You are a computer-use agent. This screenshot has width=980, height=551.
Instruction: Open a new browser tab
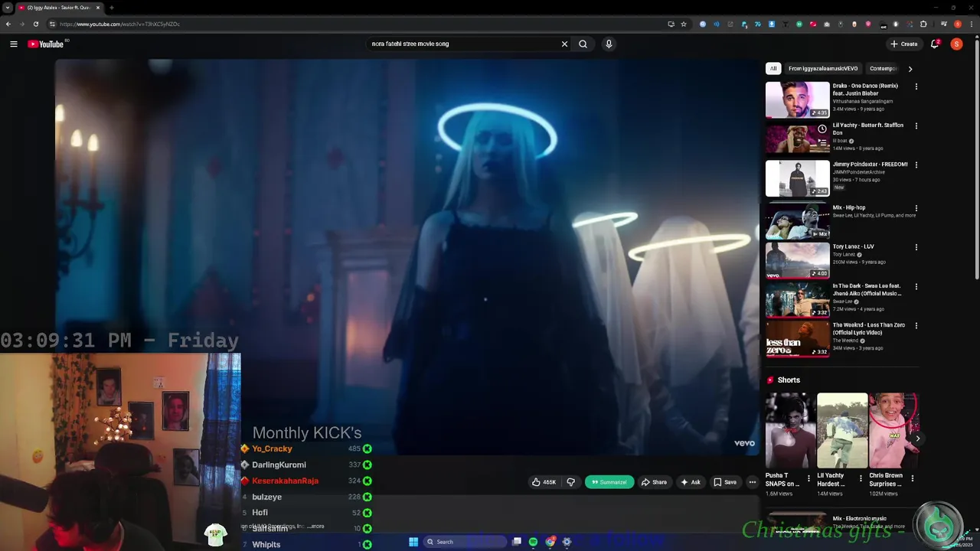(x=111, y=8)
